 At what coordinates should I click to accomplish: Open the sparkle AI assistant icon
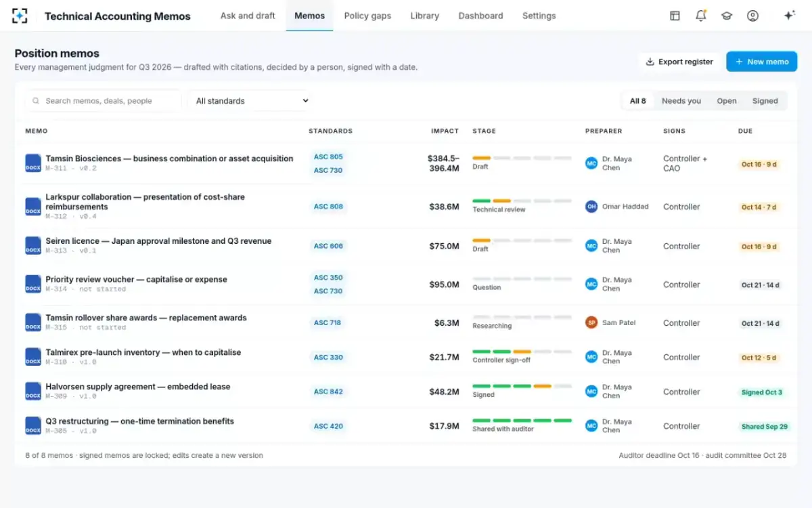(789, 16)
